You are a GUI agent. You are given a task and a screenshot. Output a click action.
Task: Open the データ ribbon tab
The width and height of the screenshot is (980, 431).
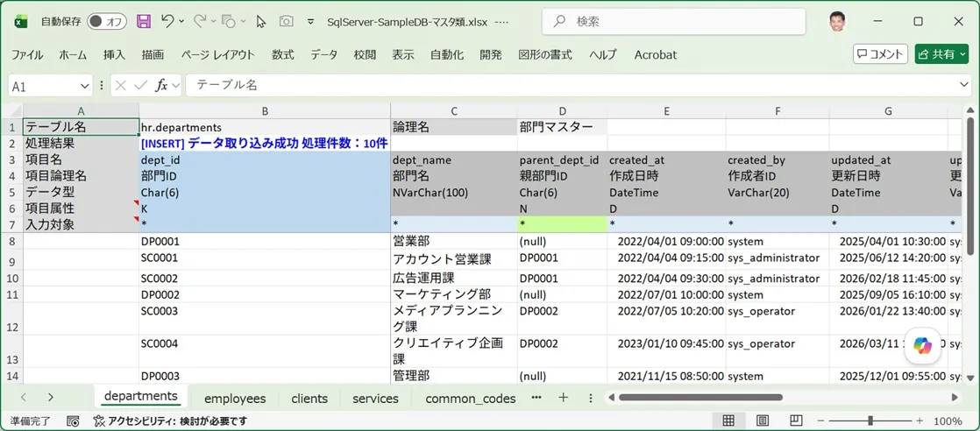323,55
